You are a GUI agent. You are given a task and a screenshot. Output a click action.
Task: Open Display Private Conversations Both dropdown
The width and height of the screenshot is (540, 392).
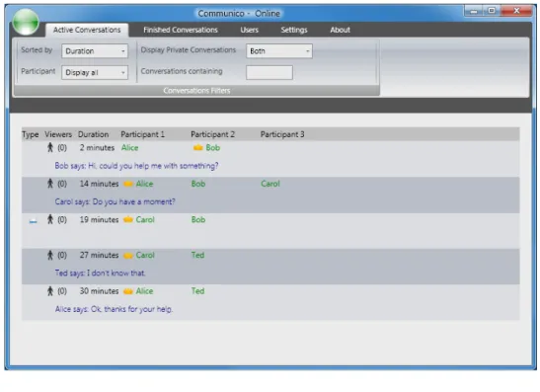(x=279, y=51)
